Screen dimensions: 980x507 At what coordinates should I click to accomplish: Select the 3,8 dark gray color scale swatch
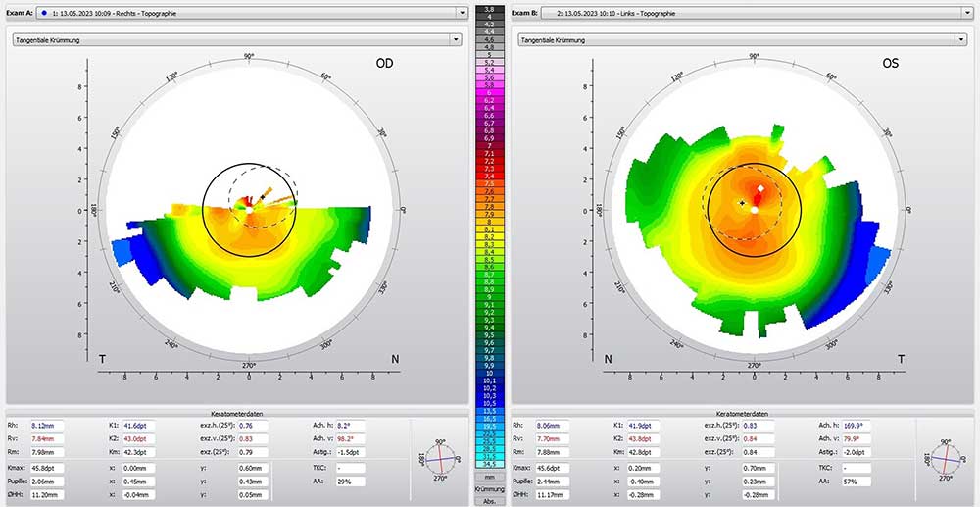[489, 8]
